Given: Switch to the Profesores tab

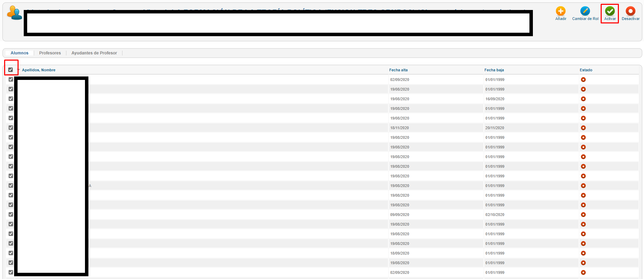Looking at the screenshot, I should pyautogui.click(x=50, y=53).
